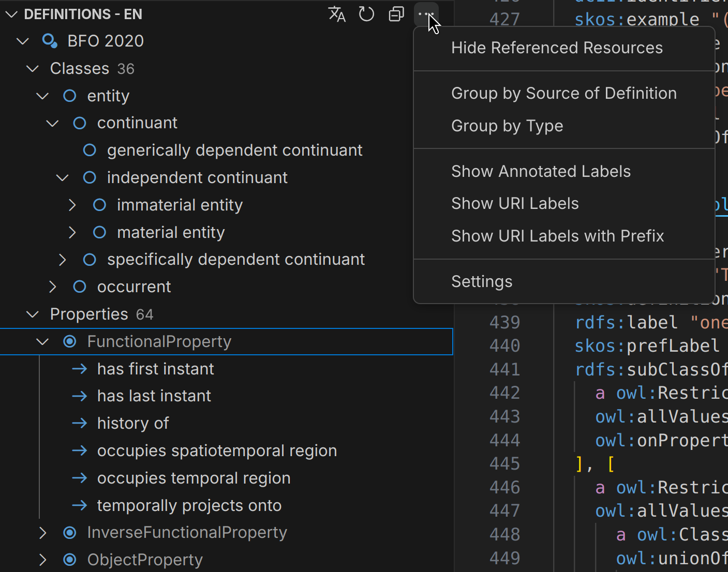The width and height of the screenshot is (728, 572).
Task: Click the class circle icon next to entity
Action: pyautogui.click(x=70, y=96)
